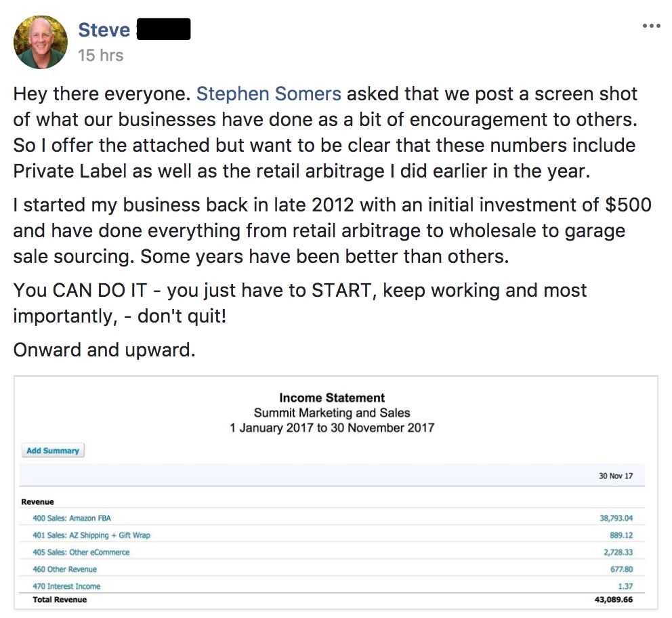Click the 889.12 shipping amount
Viewport: 672px width, 618px height.
coord(622,535)
